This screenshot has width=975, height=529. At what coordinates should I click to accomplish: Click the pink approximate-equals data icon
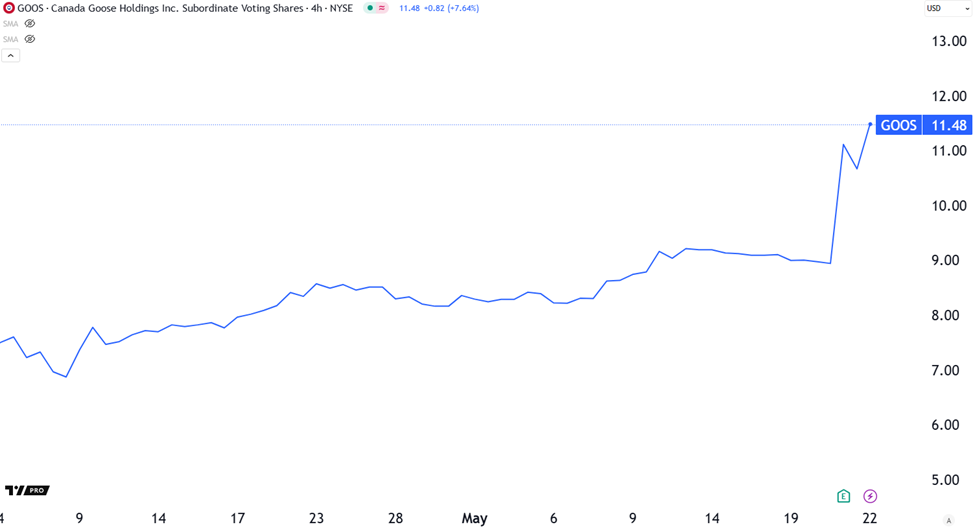[x=382, y=8]
